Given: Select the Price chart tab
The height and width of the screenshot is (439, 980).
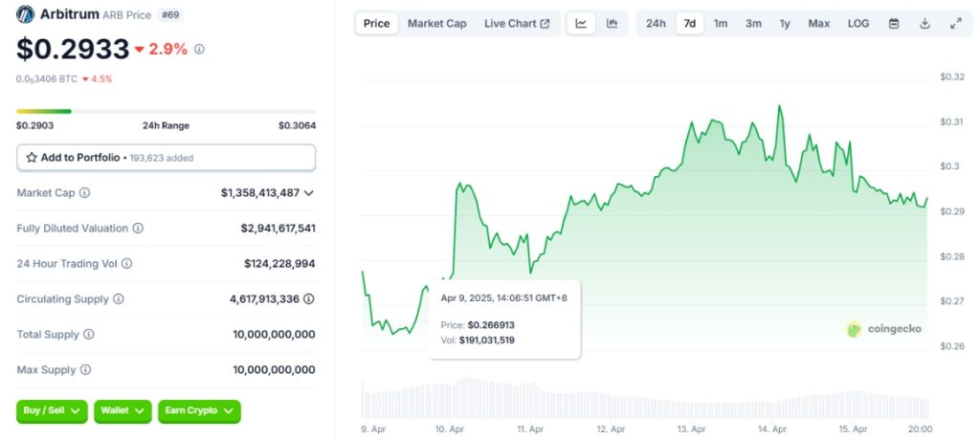Looking at the screenshot, I should (377, 24).
